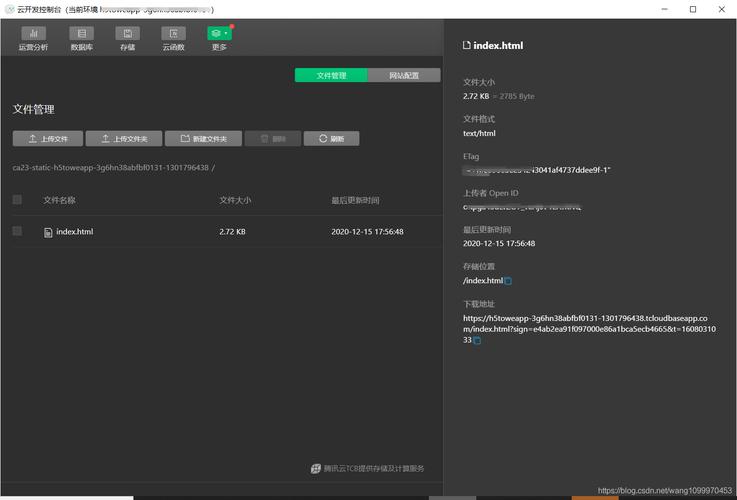
Task: Click the ca23-static storage path breadcrumb
Action: (x=110, y=168)
